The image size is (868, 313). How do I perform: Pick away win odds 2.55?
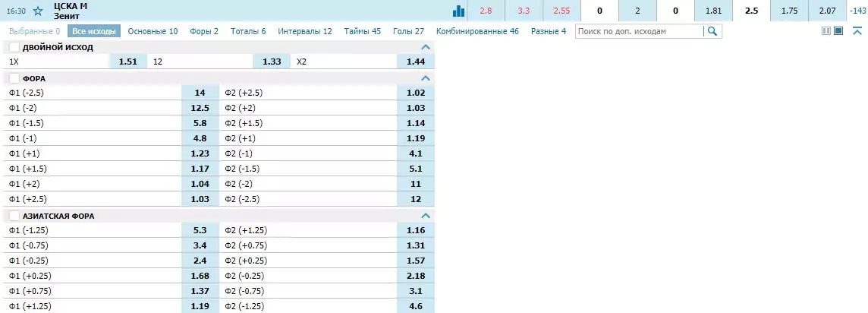562,11
